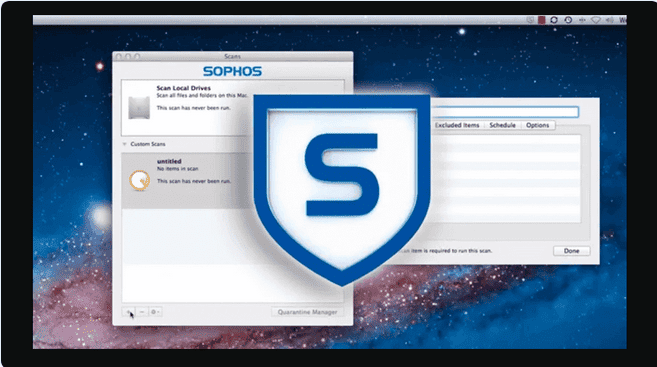Click the hard drive icon for Scan Local Drives

click(139, 107)
